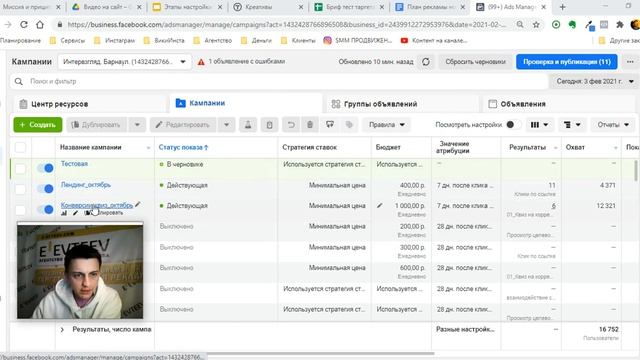Click the green Создать button
Screen dimensions: 640x360
38,124
